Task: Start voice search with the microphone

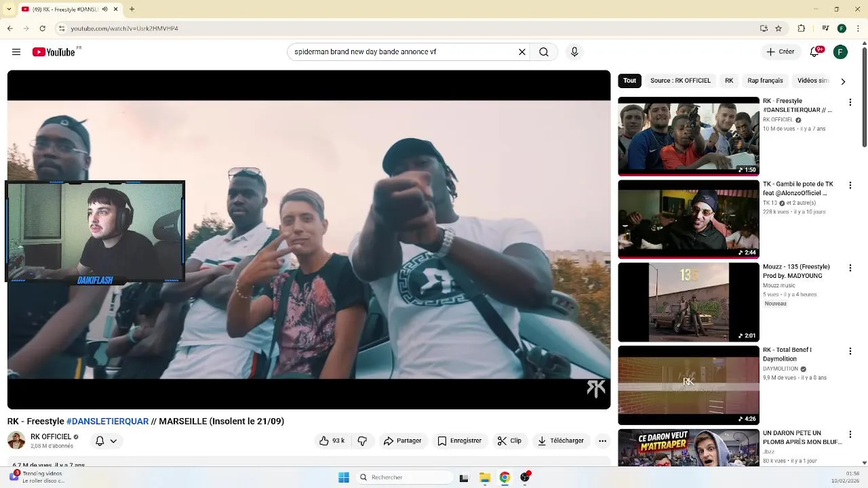Action: [574, 52]
